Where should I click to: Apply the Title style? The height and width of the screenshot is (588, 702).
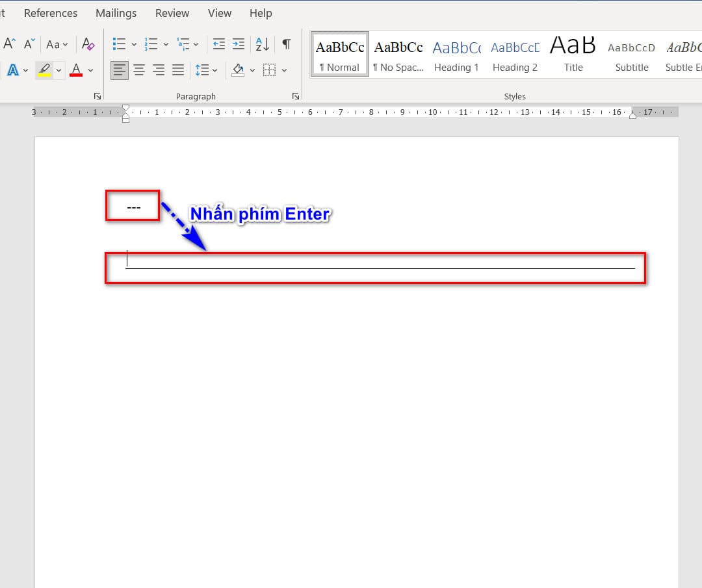[573, 55]
